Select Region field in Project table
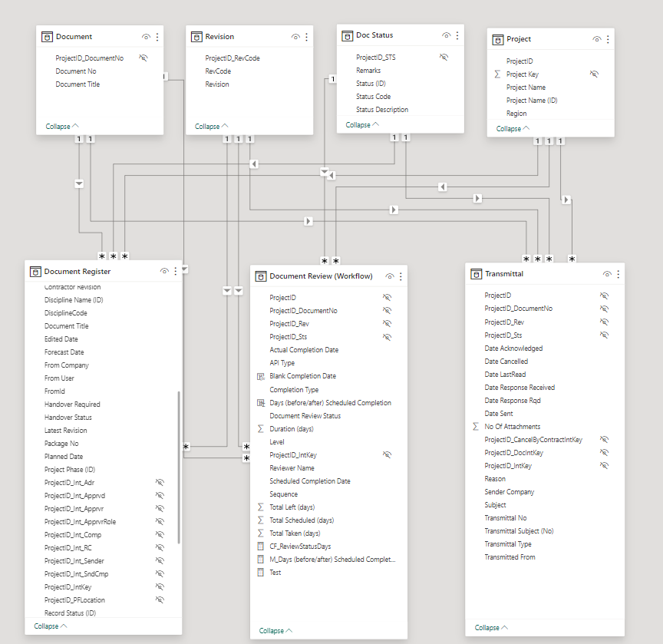 (x=516, y=114)
